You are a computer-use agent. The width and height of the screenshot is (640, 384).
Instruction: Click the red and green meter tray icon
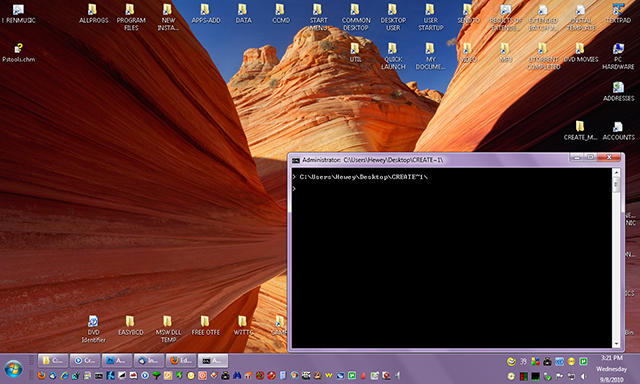pos(524,377)
